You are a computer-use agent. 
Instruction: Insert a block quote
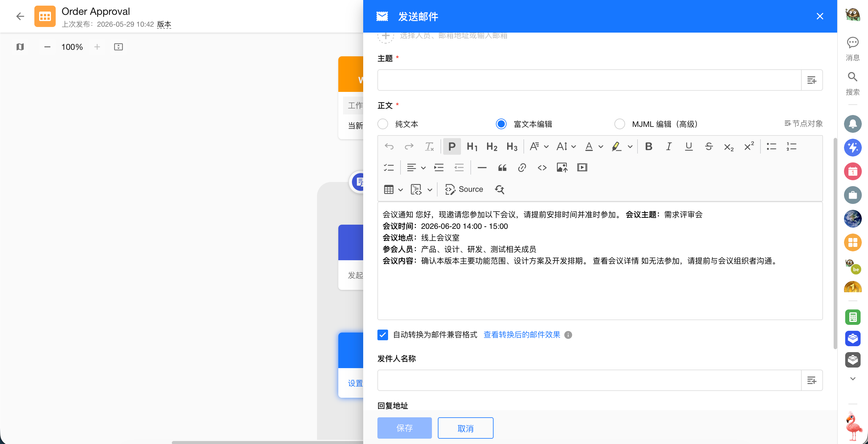coord(502,167)
